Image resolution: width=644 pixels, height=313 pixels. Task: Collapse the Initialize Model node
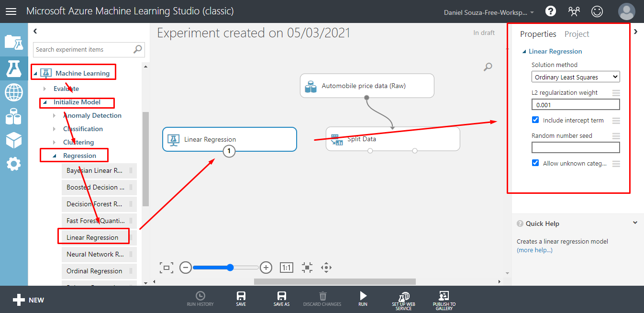(45, 102)
